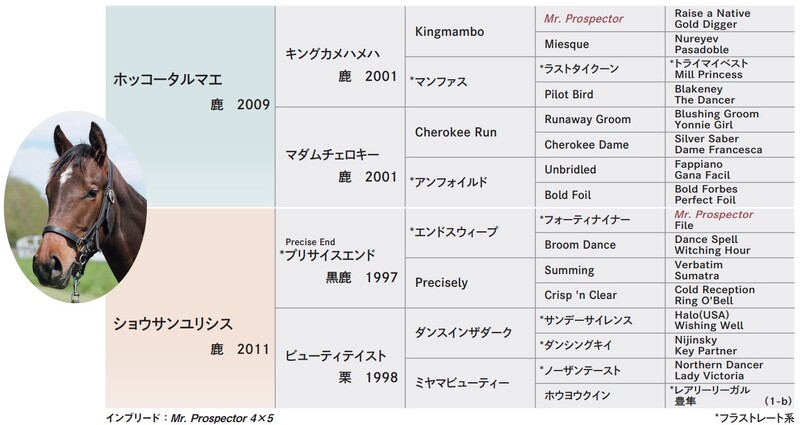Select the ショウサンユリシス dam cell
Screen dimensions: 800x425
(190, 308)
